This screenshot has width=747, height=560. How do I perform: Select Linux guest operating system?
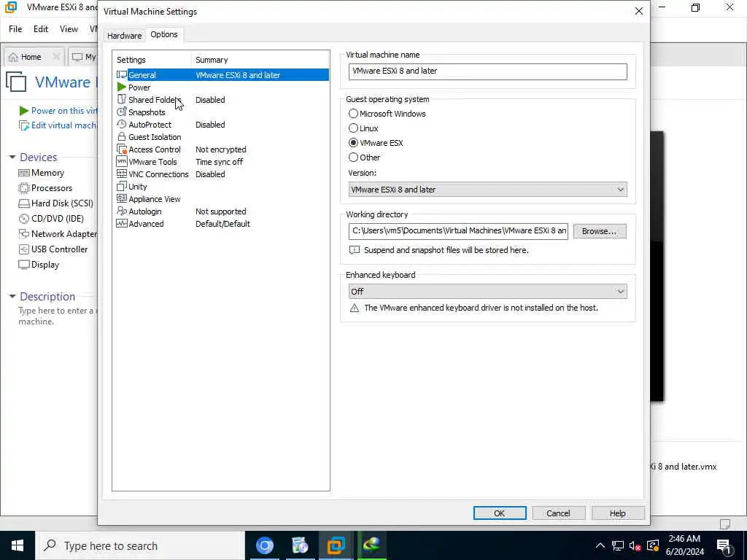coord(353,128)
